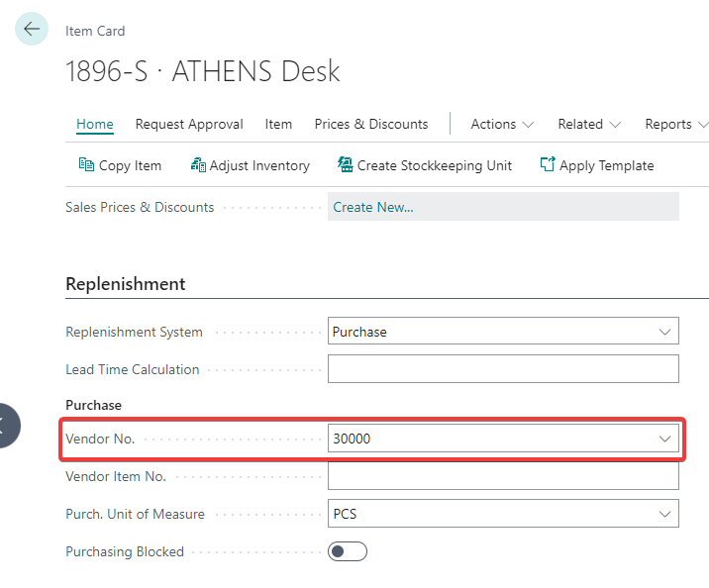Image resolution: width=709 pixels, height=588 pixels.
Task: Open the Prices & Discounts tab
Action: 371,124
